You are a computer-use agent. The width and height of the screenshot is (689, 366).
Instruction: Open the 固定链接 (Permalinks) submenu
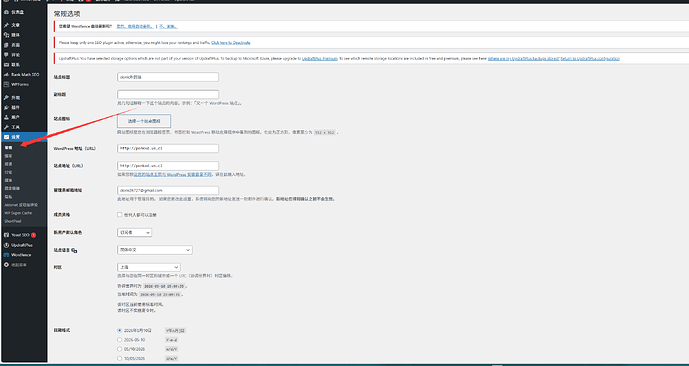coord(12,188)
